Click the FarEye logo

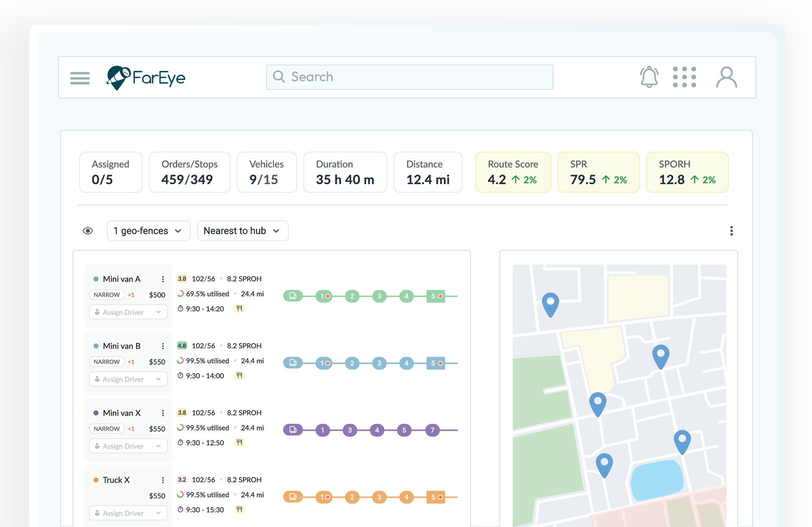coord(146,77)
